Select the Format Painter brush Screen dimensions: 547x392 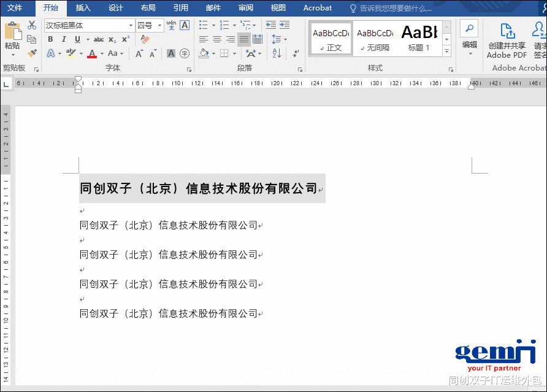point(33,53)
